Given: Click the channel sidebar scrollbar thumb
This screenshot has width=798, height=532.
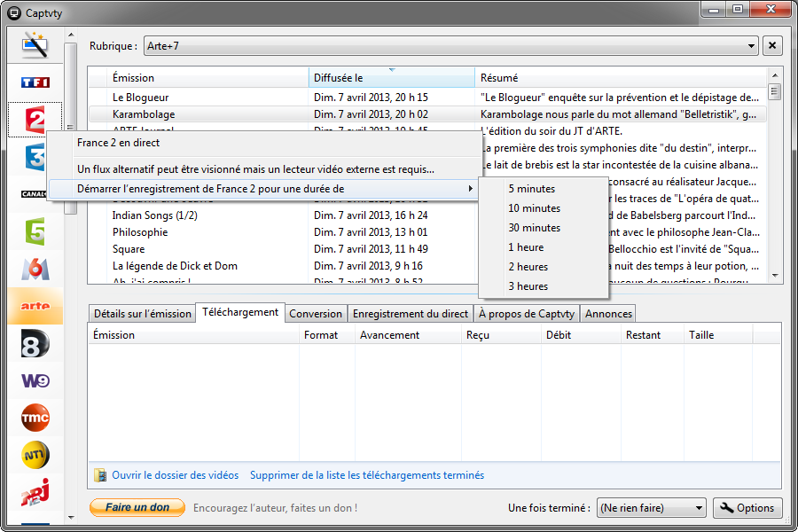Looking at the screenshot, I should tap(71, 129).
